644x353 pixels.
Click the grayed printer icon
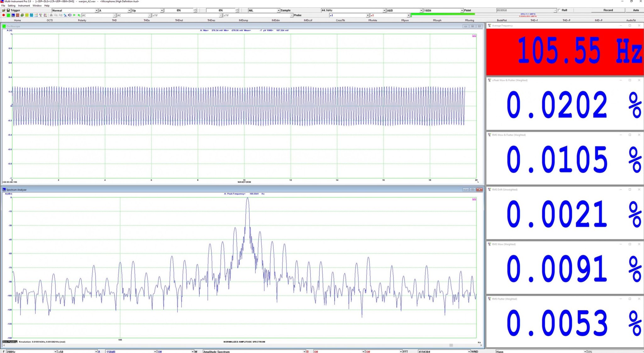point(51,15)
